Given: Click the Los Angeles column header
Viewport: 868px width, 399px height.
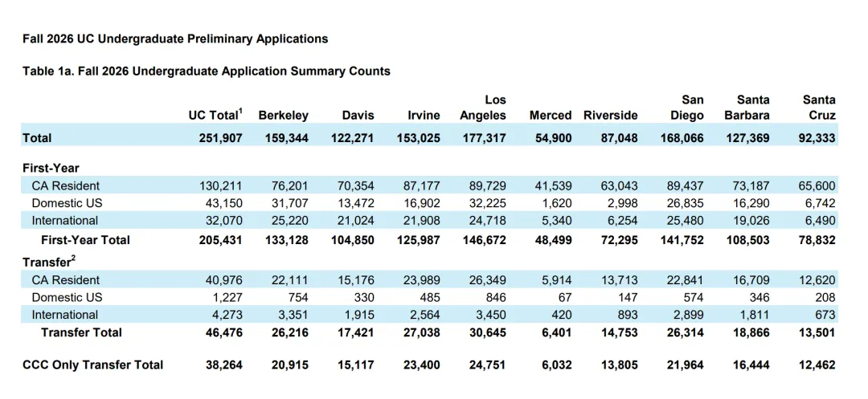Looking at the screenshot, I should click(486, 108).
